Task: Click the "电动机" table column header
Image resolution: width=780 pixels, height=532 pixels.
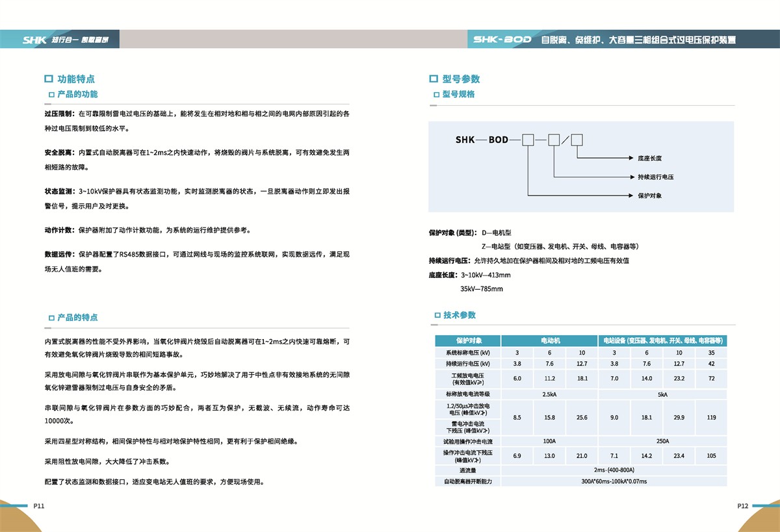Action: coord(549,340)
